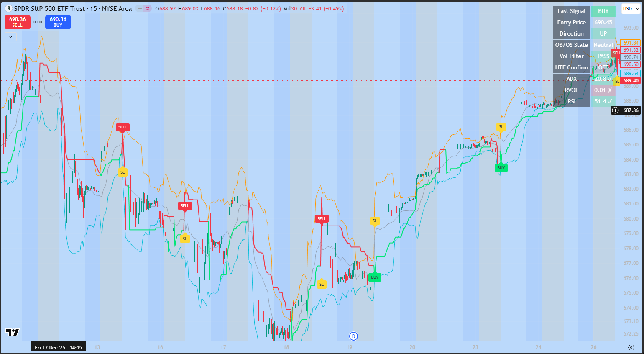Click the red 689.40 current price label
Viewport: 644px width, 354px height.
pyautogui.click(x=631, y=81)
